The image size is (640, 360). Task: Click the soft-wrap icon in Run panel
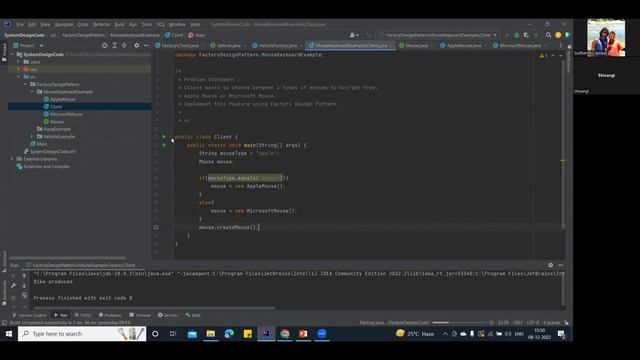24,295
